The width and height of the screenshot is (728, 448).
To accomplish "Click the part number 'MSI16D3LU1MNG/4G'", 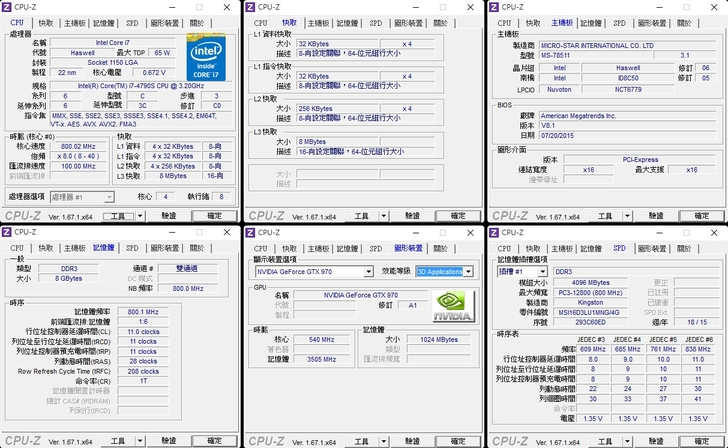I will 590,312.
